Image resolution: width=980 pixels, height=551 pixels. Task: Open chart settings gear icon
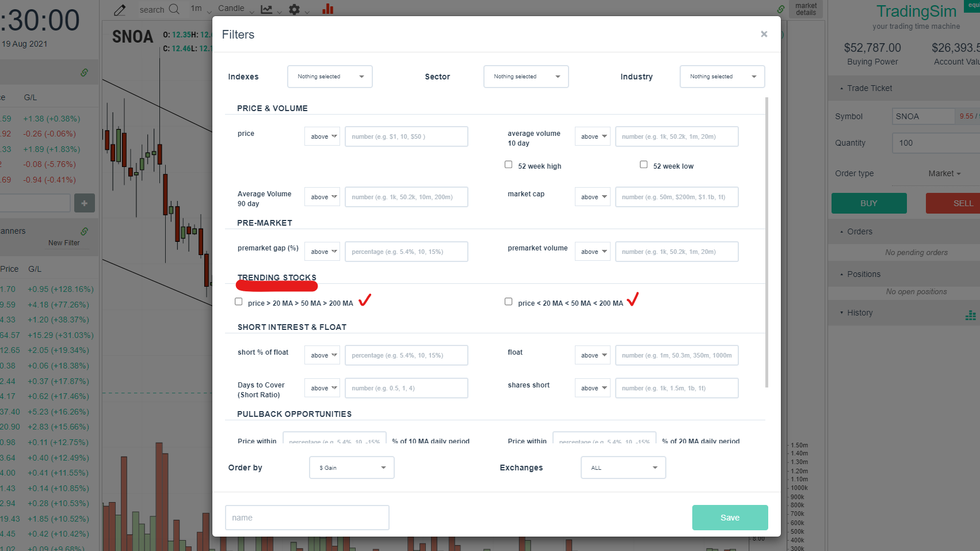pos(295,9)
